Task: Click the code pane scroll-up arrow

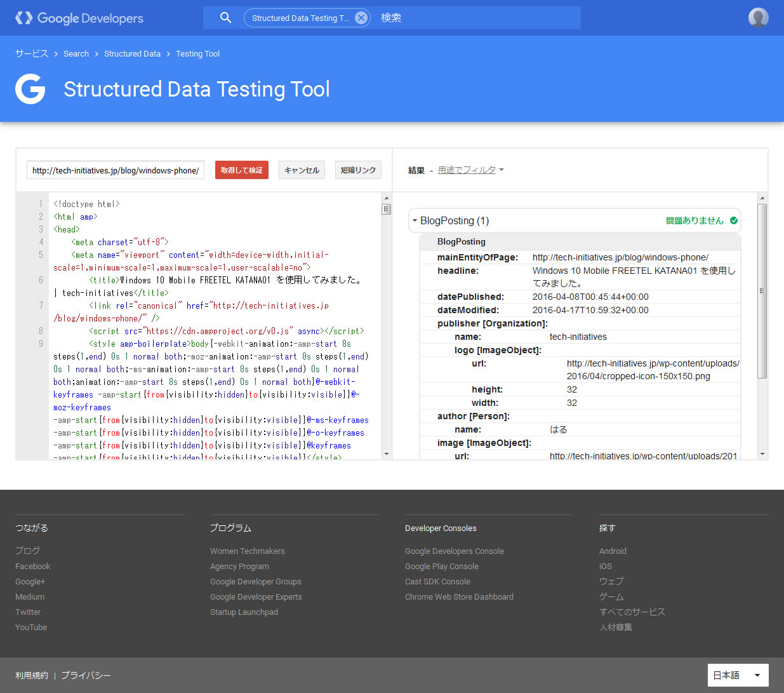Action: pos(386,198)
